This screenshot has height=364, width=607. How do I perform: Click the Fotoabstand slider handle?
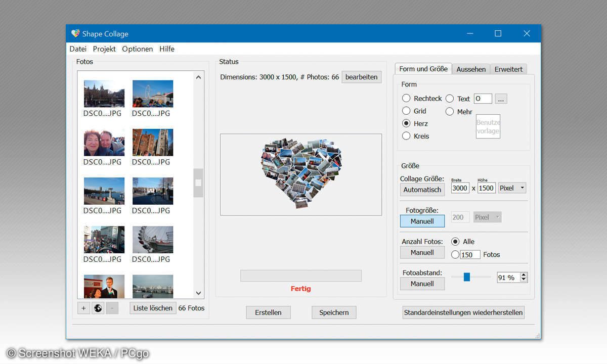tap(467, 277)
